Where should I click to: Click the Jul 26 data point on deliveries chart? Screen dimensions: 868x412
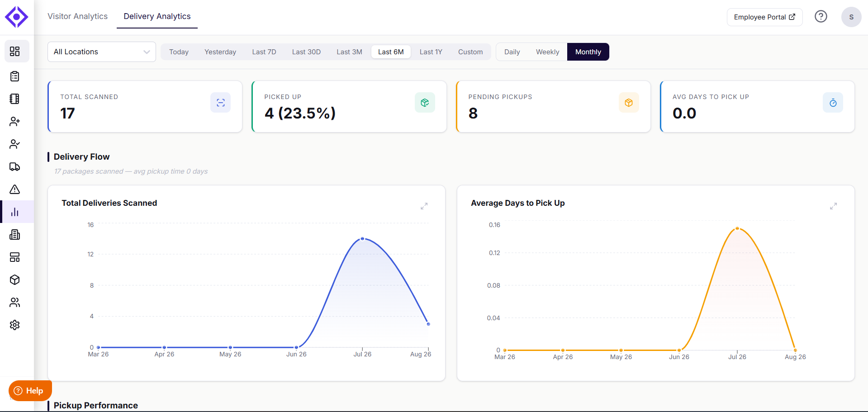362,239
